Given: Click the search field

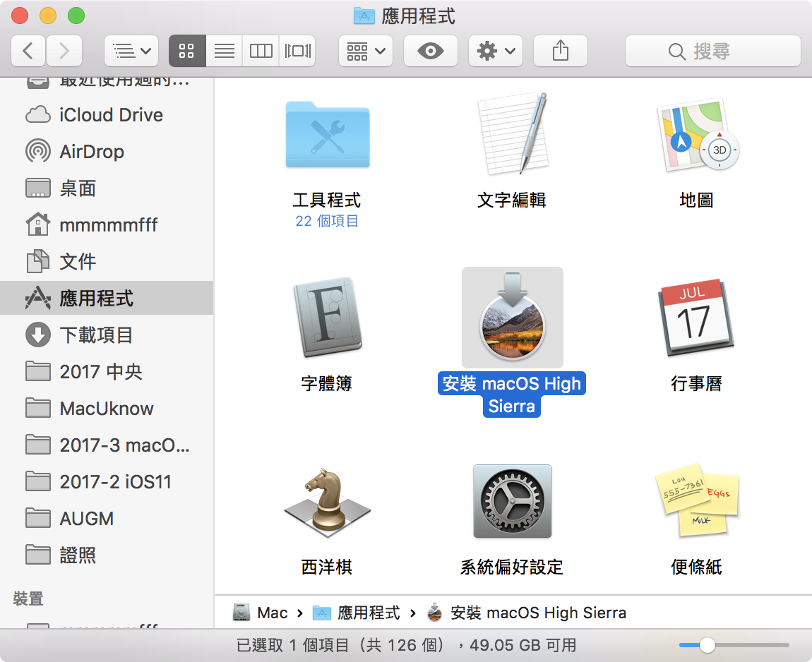Looking at the screenshot, I should point(712,51).
